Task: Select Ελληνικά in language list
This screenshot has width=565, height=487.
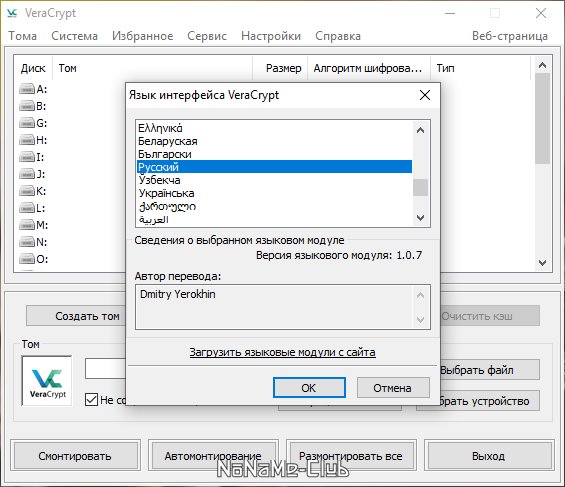Action: [274, 128]
